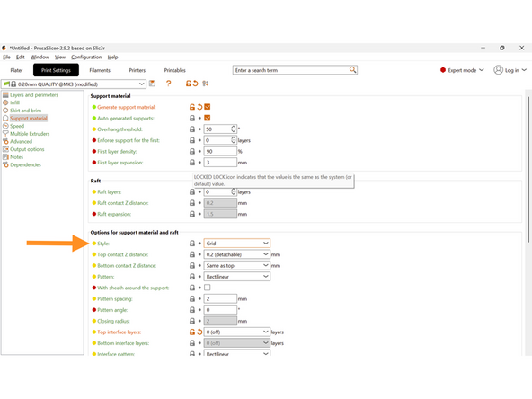Click the search magnifier icon
Image resolution: width=532 pixels, height=399 pixels.
352,69
